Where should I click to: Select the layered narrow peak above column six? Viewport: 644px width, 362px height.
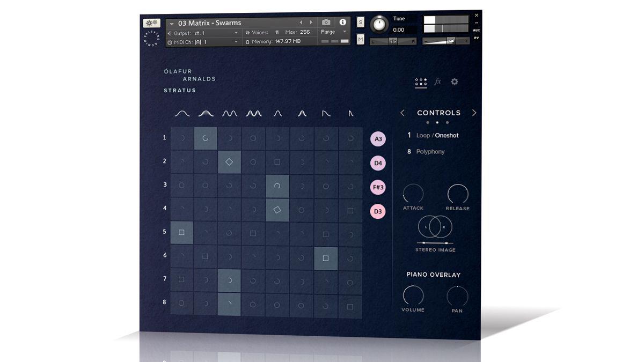(302, 113)
